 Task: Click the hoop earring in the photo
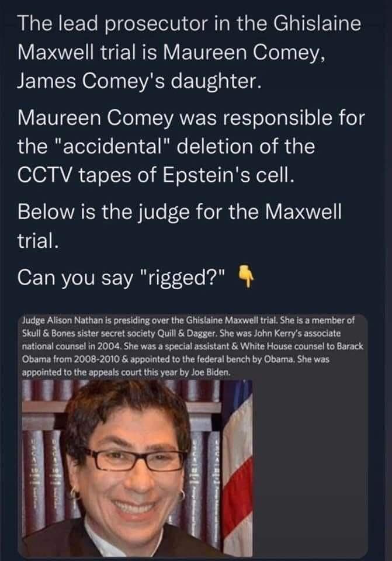pos(76,494)
